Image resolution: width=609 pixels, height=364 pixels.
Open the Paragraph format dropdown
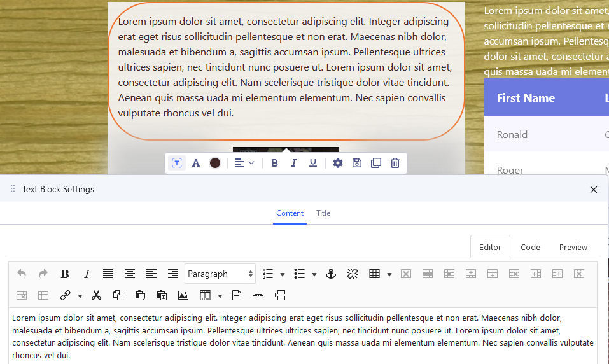pyautogui.click(x=220, y=274)
